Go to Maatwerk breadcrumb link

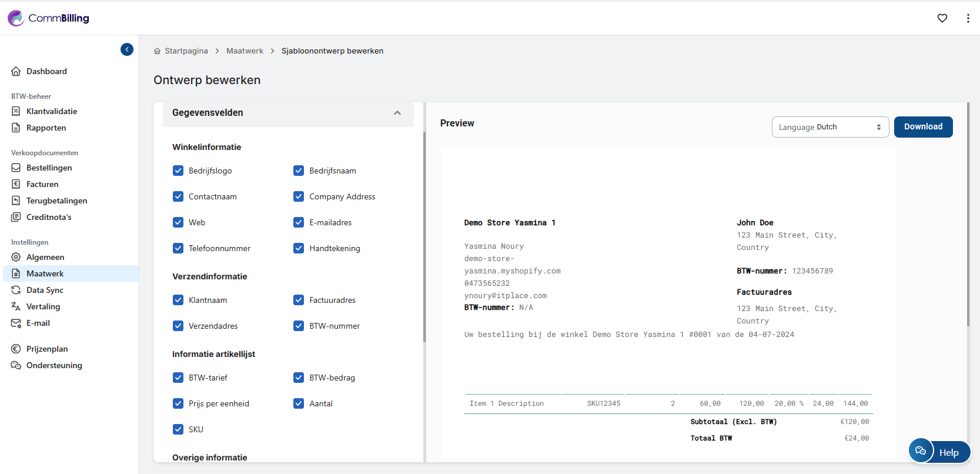245,51
